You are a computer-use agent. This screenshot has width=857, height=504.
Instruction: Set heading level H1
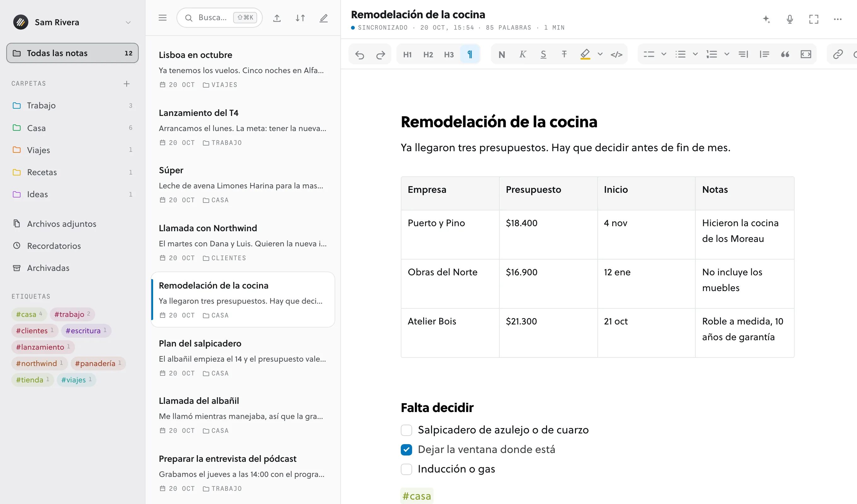click(x=407, y=54)
